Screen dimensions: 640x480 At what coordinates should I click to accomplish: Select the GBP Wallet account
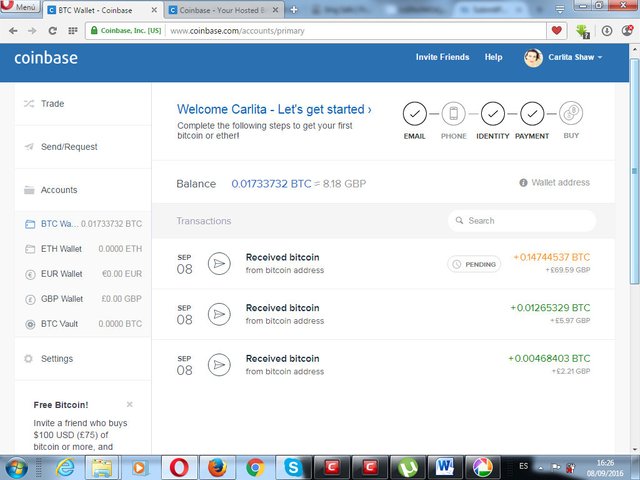pyautogui.click(x=83, y=299)
